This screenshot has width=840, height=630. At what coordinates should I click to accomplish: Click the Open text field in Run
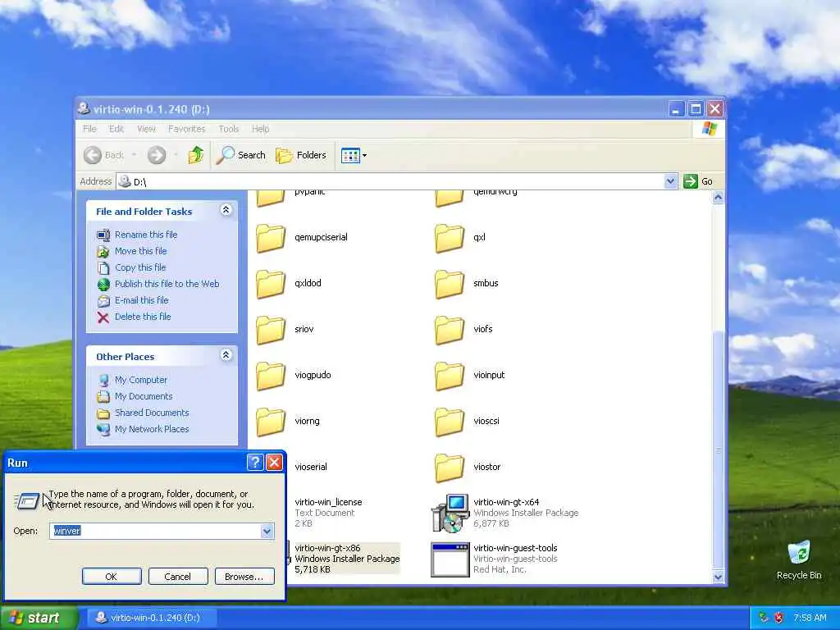155,531
